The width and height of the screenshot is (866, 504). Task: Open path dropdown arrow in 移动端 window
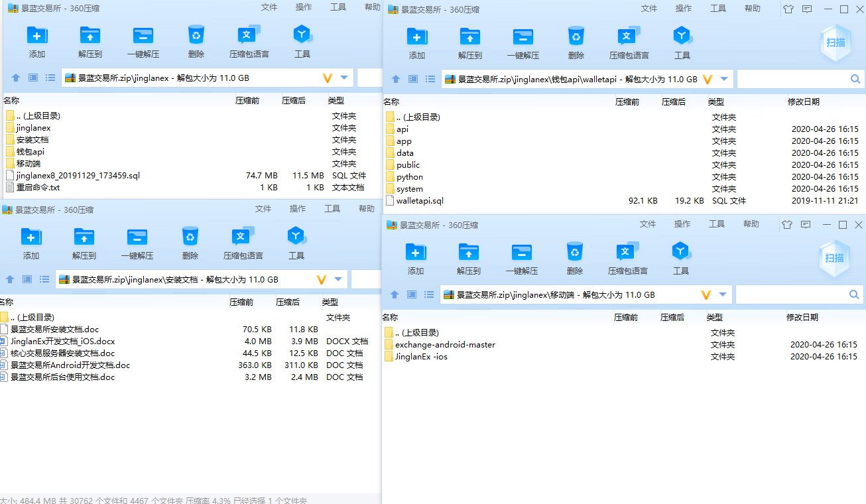(723, 294)
